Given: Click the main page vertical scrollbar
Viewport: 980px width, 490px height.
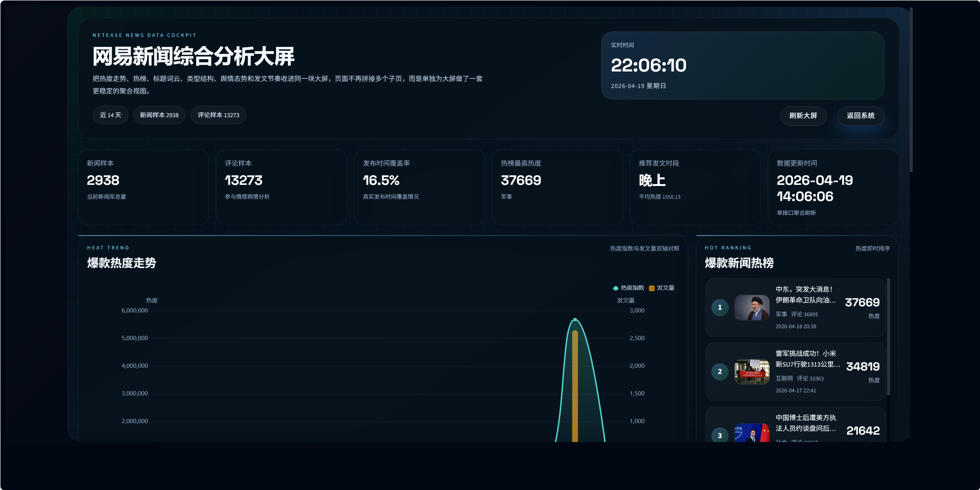Looking at the screenshot, I should tap(911, 90).
